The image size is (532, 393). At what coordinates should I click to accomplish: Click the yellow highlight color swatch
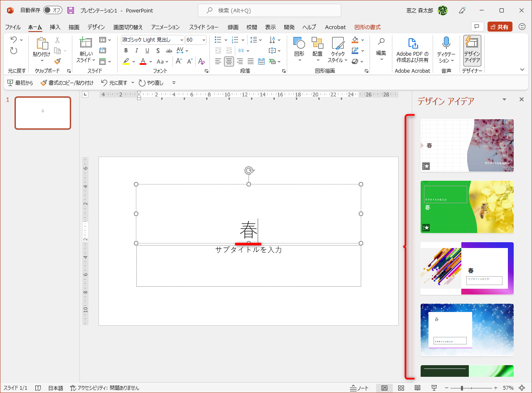[x=126, y=61]
